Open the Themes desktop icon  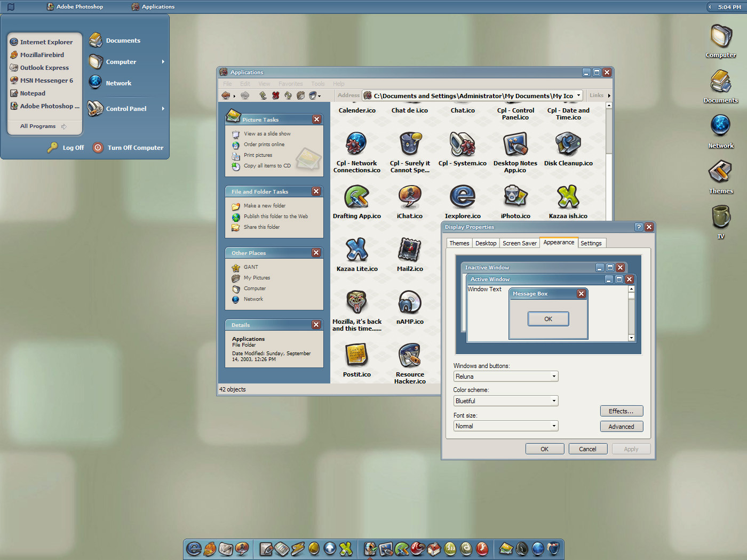coord(721,177)
